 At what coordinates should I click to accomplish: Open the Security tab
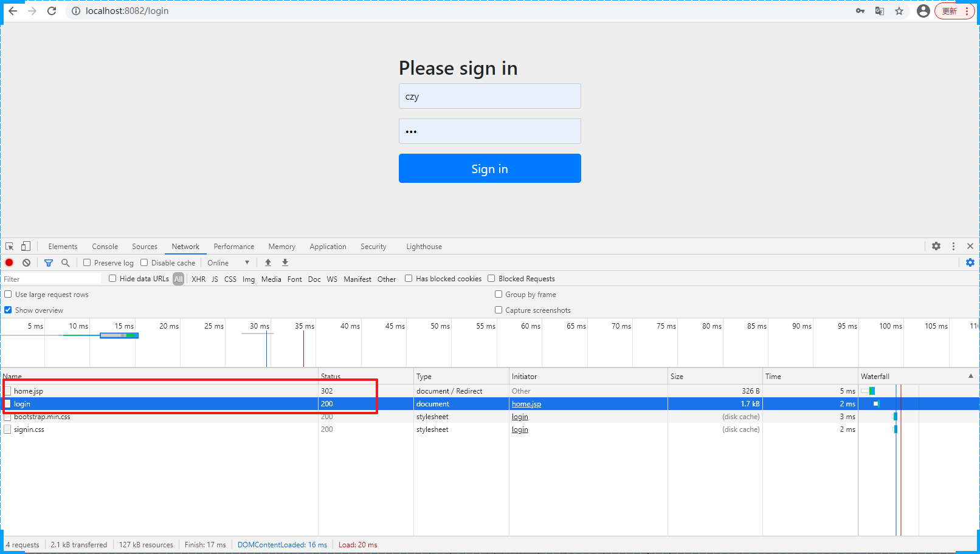point(373,247)
